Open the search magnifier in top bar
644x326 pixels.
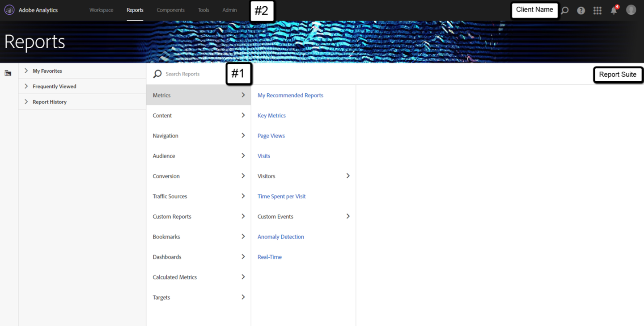(565, 10)
